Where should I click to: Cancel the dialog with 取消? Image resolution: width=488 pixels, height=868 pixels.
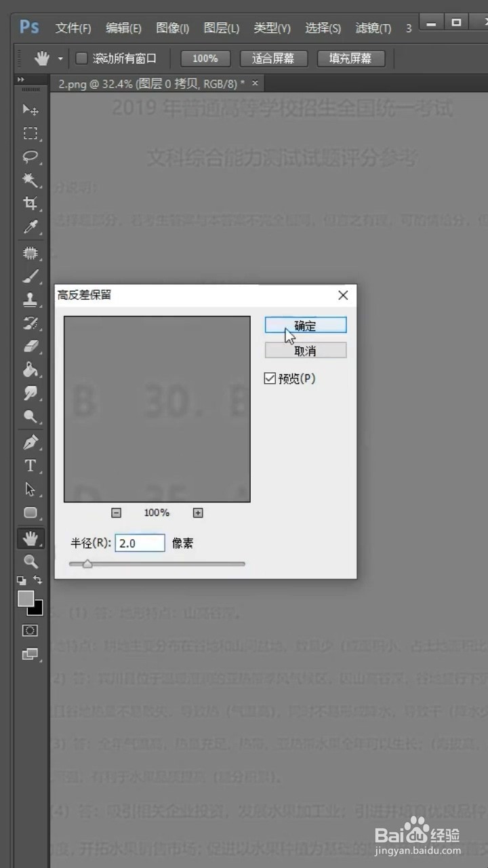pyautogui.click(x=306, y=351)
